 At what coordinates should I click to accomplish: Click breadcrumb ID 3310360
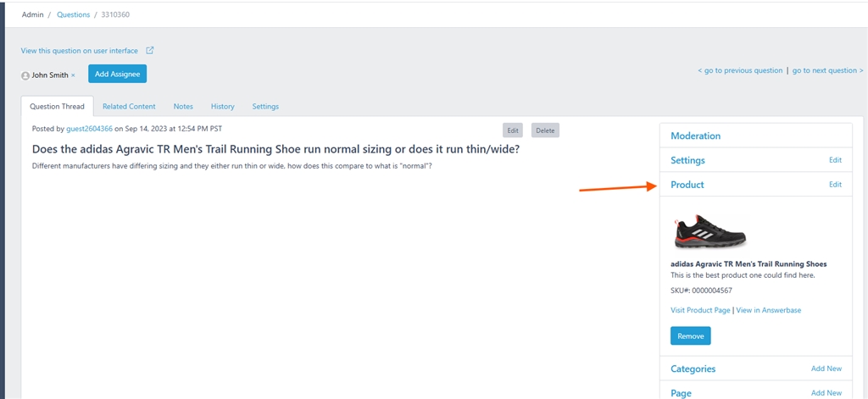(115, 14)
